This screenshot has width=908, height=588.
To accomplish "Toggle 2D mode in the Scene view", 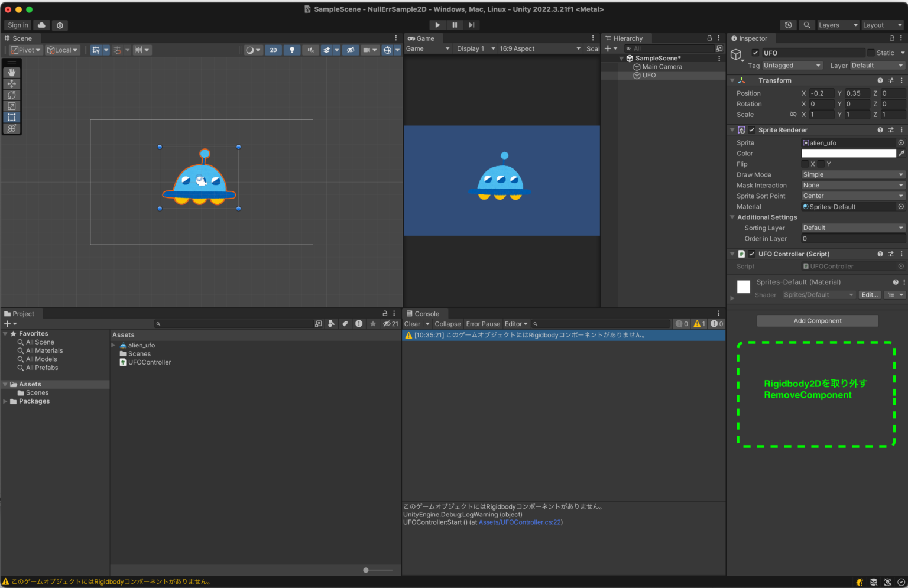I will [273, 50].
